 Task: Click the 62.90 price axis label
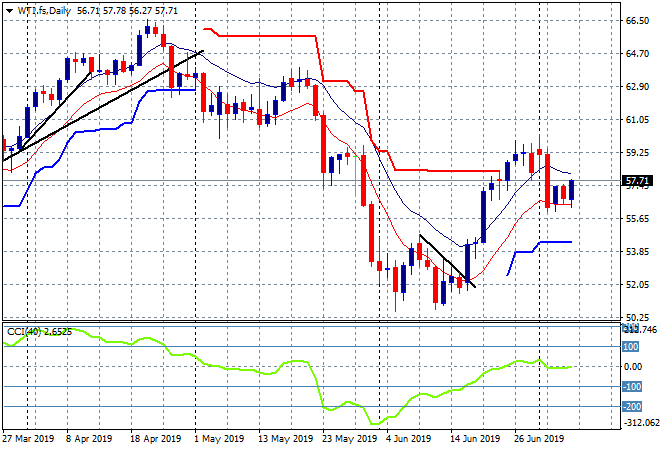(637, 87)
